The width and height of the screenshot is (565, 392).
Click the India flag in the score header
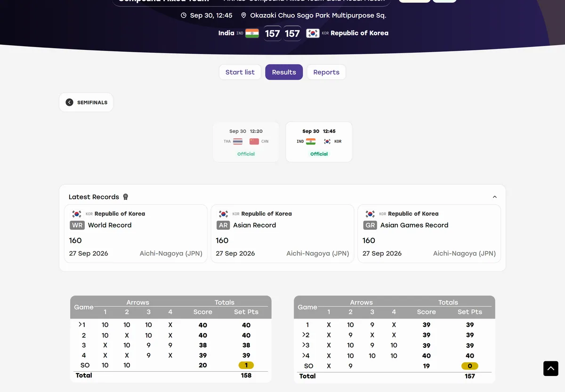click(x=252, y=33)
